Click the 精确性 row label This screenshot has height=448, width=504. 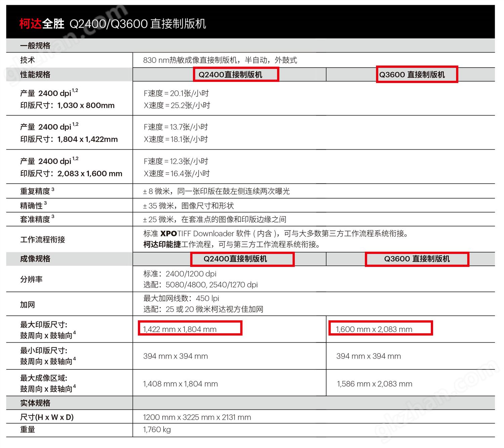[33, 205]
